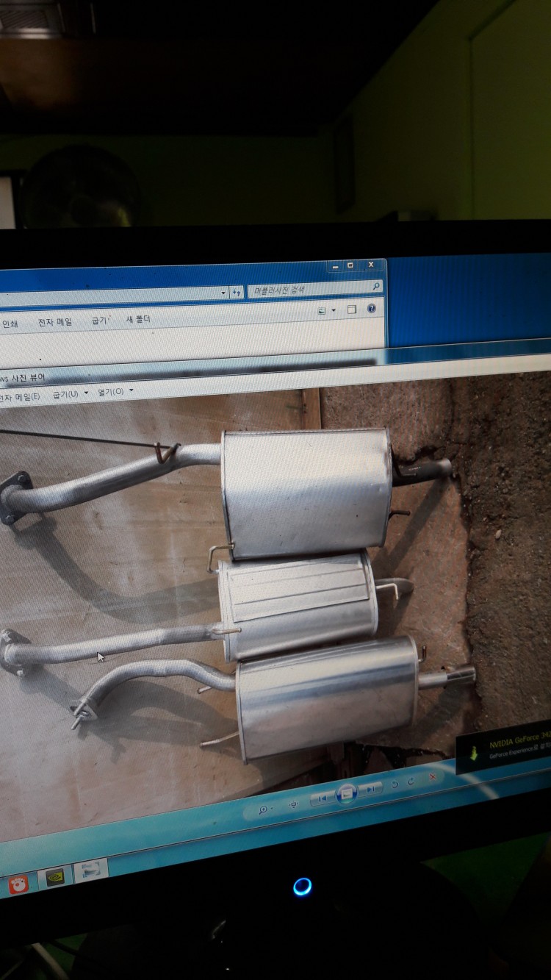
Task: Change view with the Explorer view icon
Action: 323,311
